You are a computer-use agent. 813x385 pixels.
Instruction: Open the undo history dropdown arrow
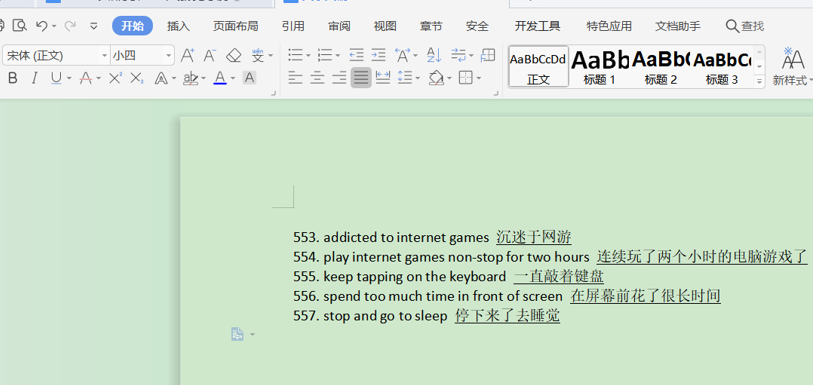click(x=54, y=26)
